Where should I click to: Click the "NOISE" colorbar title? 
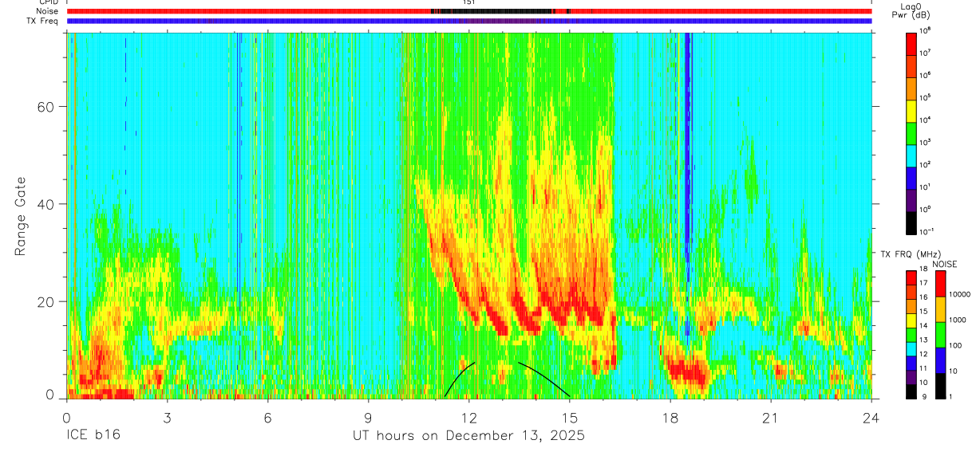(x=944, y=264)
